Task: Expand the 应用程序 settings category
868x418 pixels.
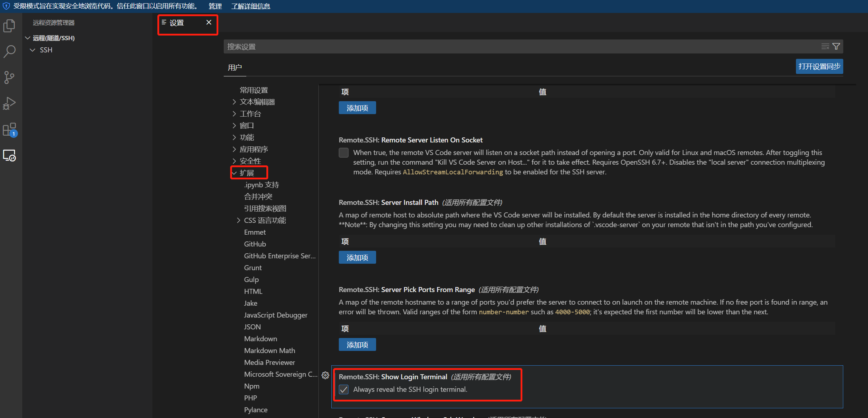Action: (234, 149)
